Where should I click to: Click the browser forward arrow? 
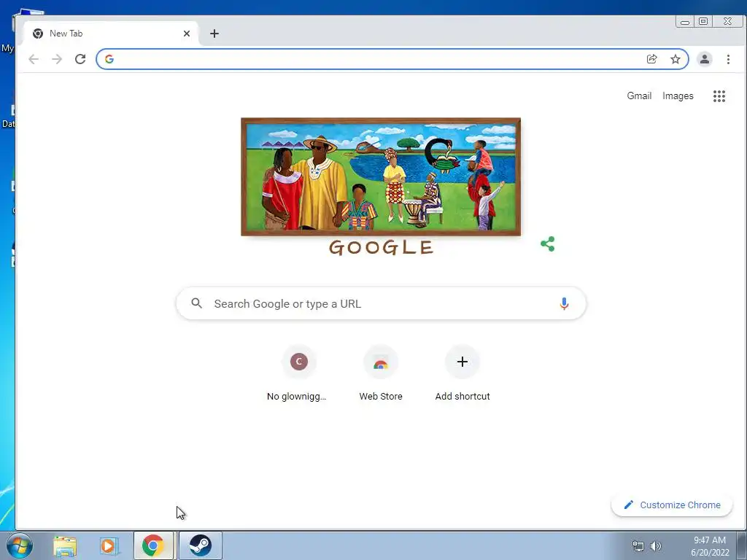point(57,59)
